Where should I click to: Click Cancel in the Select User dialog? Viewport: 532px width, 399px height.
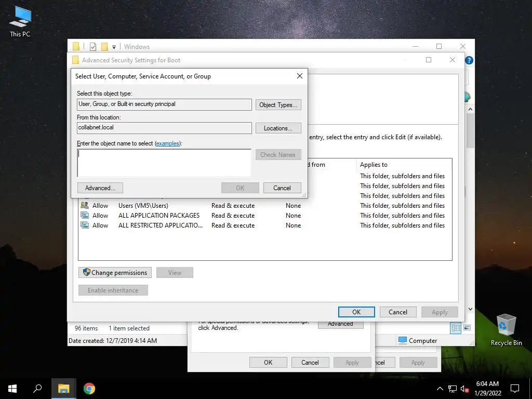click(x=282, y=188)
